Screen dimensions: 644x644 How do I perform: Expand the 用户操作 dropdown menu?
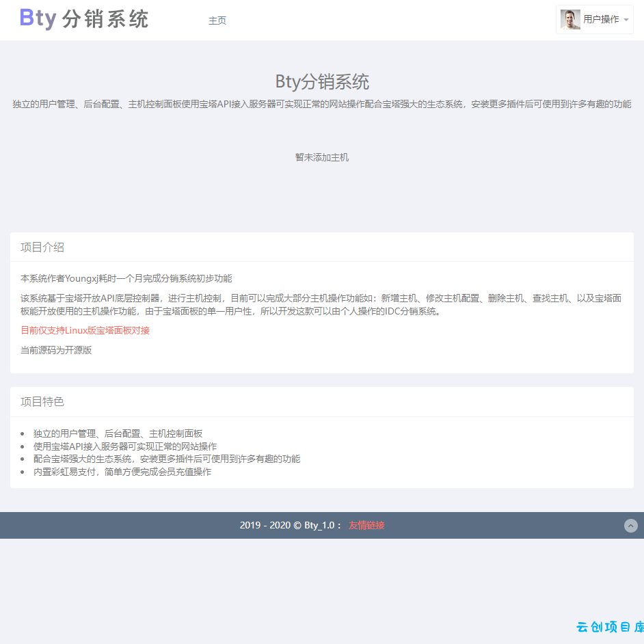coord(594,19)
